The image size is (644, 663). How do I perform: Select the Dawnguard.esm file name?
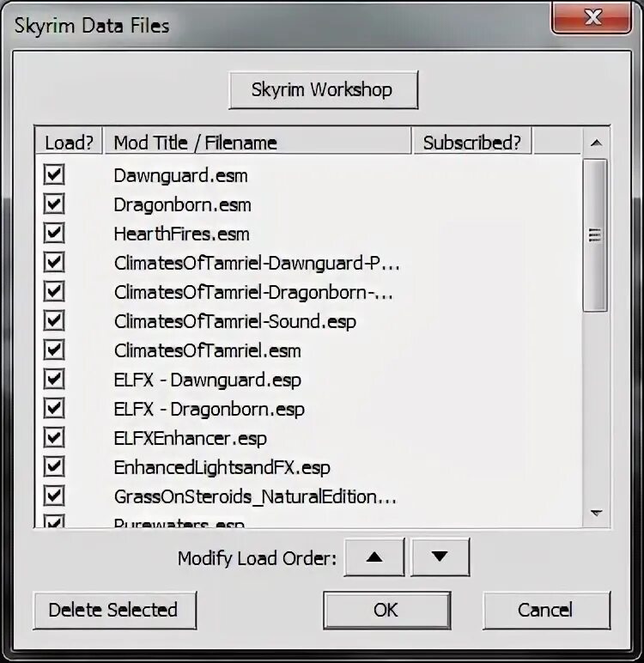[x=181, y=176]
